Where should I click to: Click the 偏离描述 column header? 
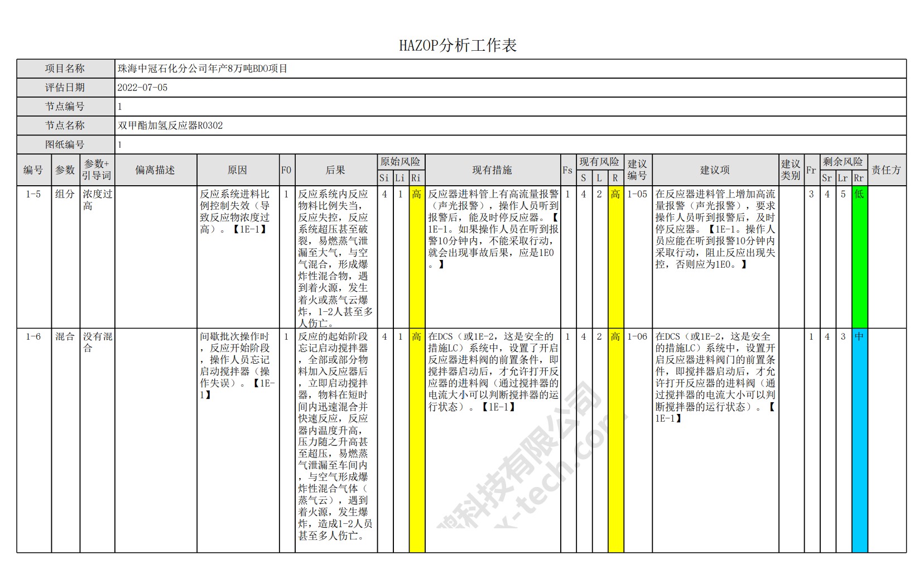coord(156,170)
